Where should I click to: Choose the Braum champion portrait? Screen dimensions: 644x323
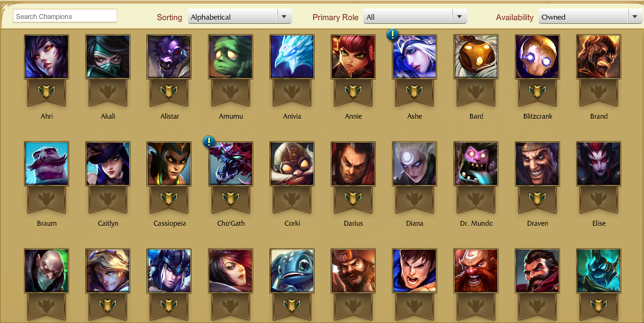pyautogui.click(x=47, y=164)
